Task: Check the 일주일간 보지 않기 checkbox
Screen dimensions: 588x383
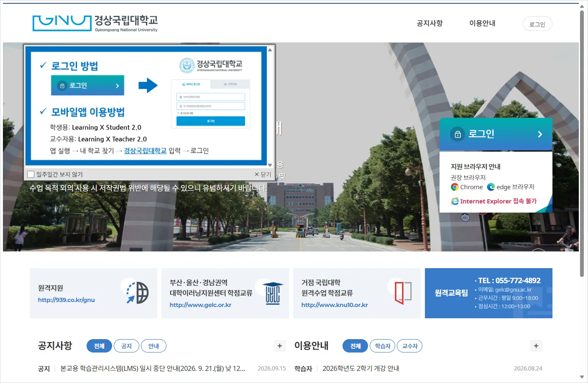Action: (x=31, y=174)
